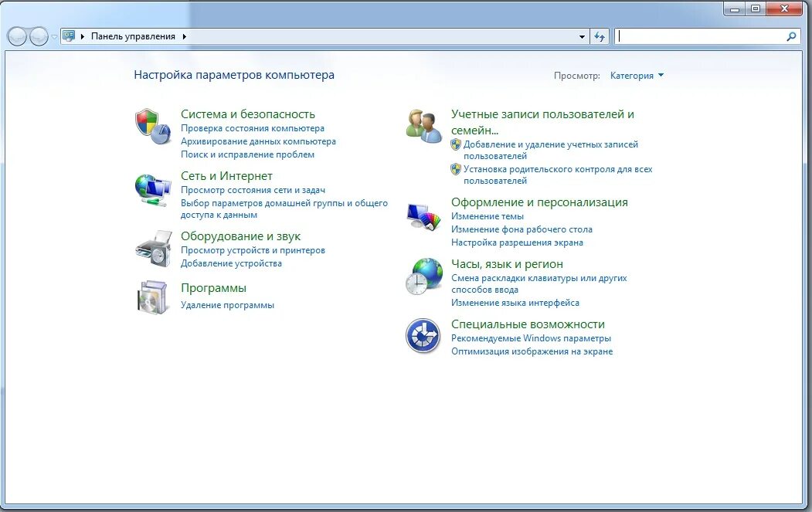The height and width of the screenshot is (512, 812).
Task: Click the Programs disc box icon
Action: tap(153, 297)
